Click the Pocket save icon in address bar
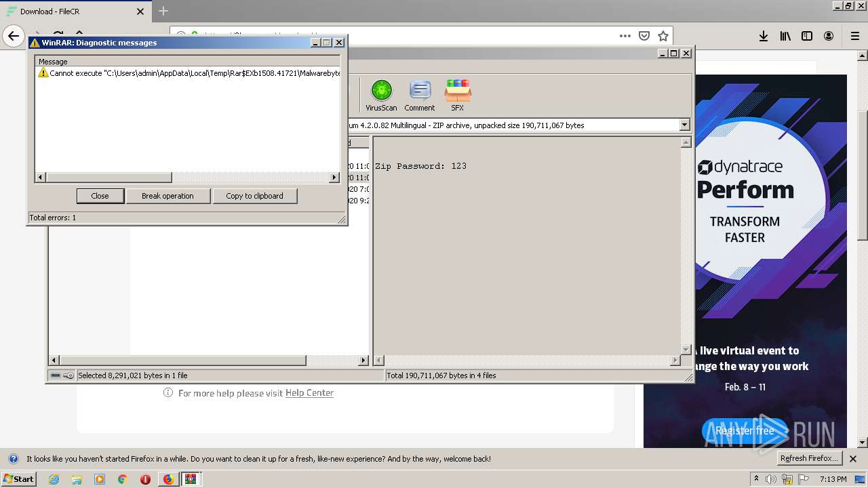The height and width of the screenshot is (488, 868). click(644, 36)
